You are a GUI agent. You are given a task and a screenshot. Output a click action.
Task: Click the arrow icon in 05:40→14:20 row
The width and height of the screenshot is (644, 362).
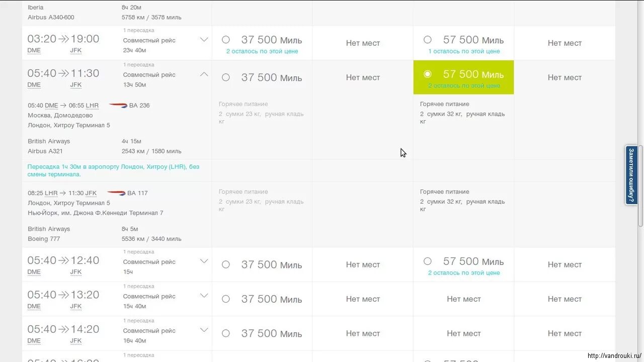pyautogui.click(x=63, y=329)
